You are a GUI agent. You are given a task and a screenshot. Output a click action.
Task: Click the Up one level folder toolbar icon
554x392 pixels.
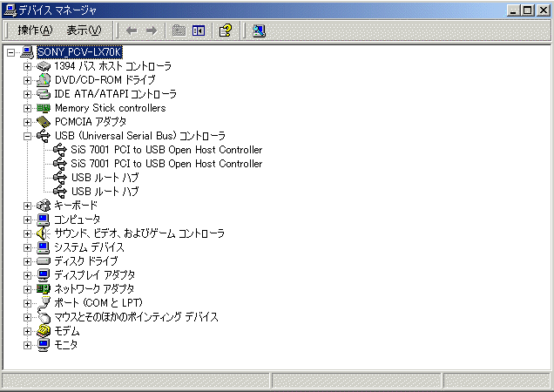[x=179, y=30]
